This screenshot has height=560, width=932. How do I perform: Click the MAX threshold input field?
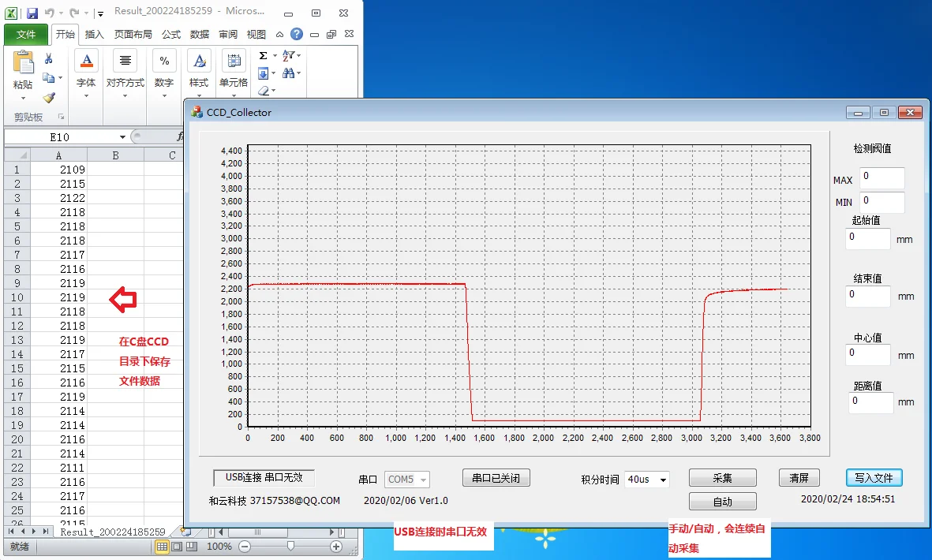coord(881,177)
